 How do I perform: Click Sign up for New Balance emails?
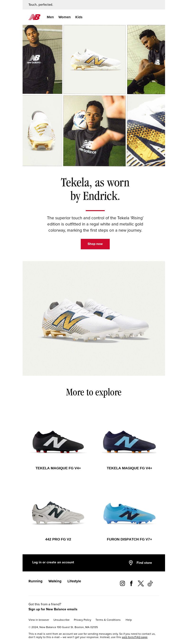click(53, 609)
